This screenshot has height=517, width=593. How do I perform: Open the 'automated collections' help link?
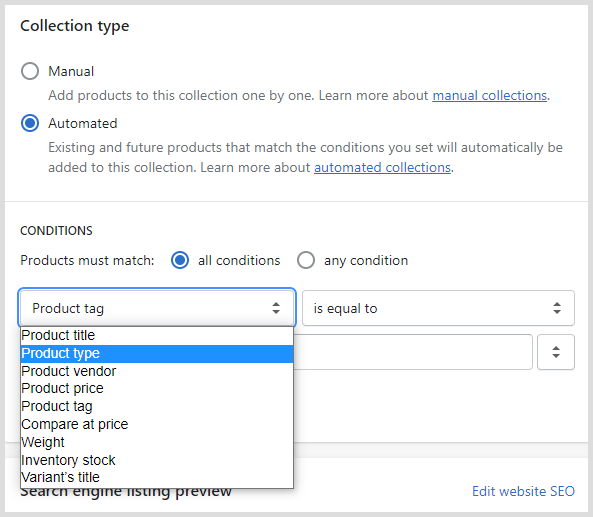(x=382, y=167)
